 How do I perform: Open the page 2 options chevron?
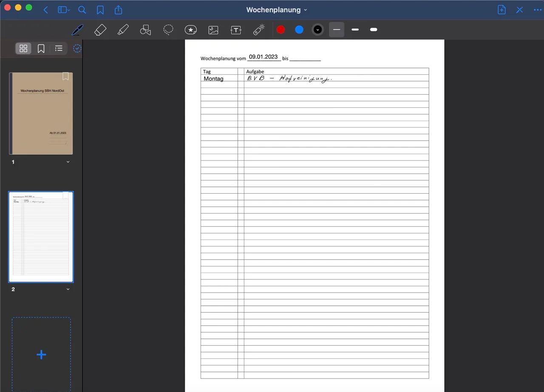[x=68, y=289]
